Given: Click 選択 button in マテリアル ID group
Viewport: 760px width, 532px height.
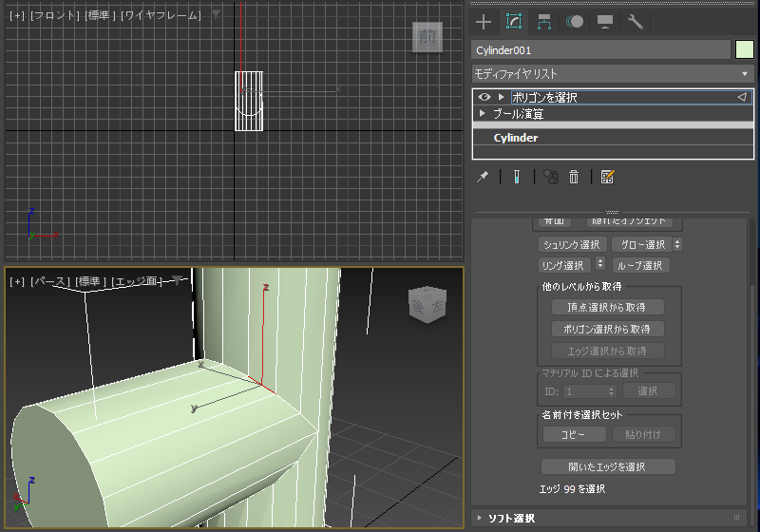Looking at the screenshot, I should click(x=648, y=390).
